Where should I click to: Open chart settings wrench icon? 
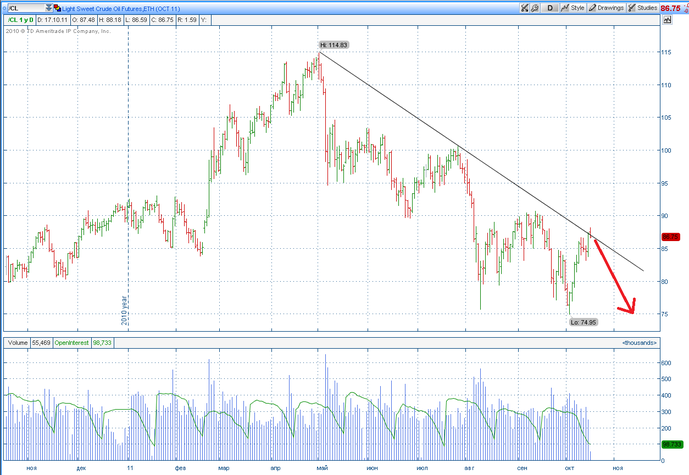535,8
